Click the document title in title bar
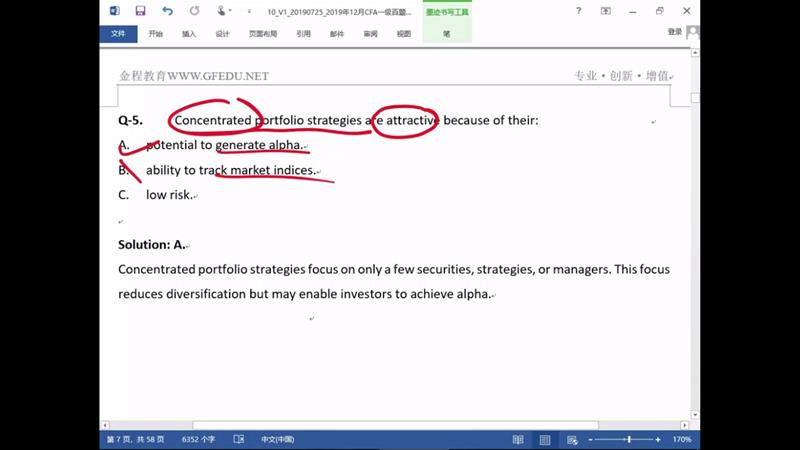Image resolution: width=800 pixels, height=450 pixels. pyautogui.click(x=339, y=12)
